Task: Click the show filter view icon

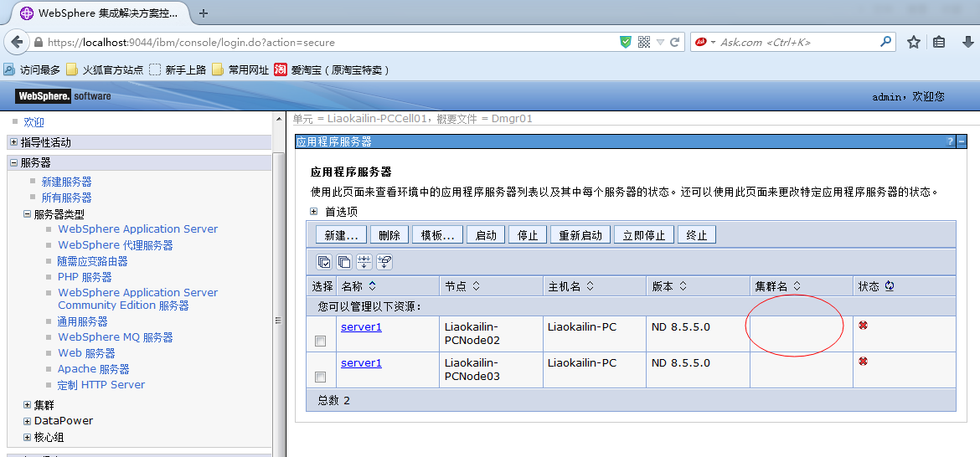Action: [x=364, y=262]
